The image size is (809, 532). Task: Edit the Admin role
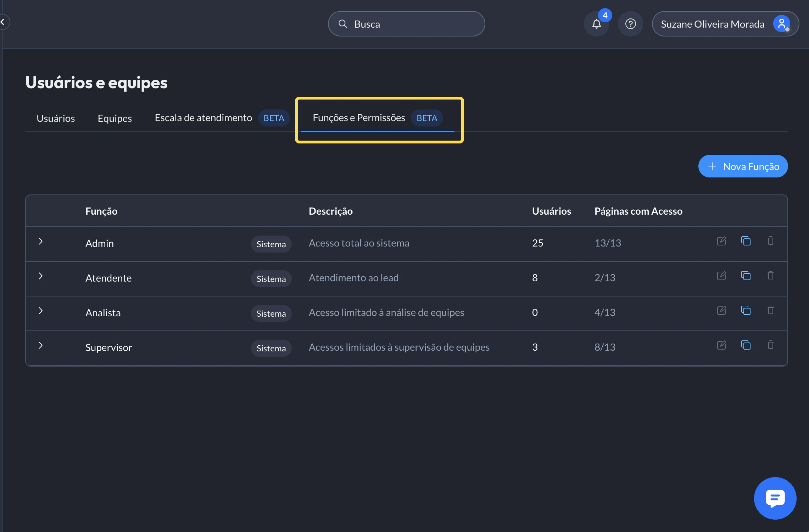coord(721,241)
